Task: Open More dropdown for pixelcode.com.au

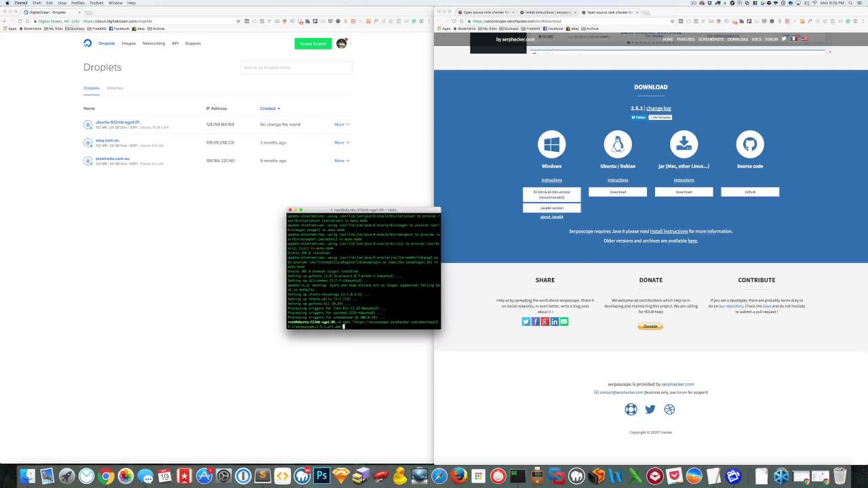Action: (342, 161)
